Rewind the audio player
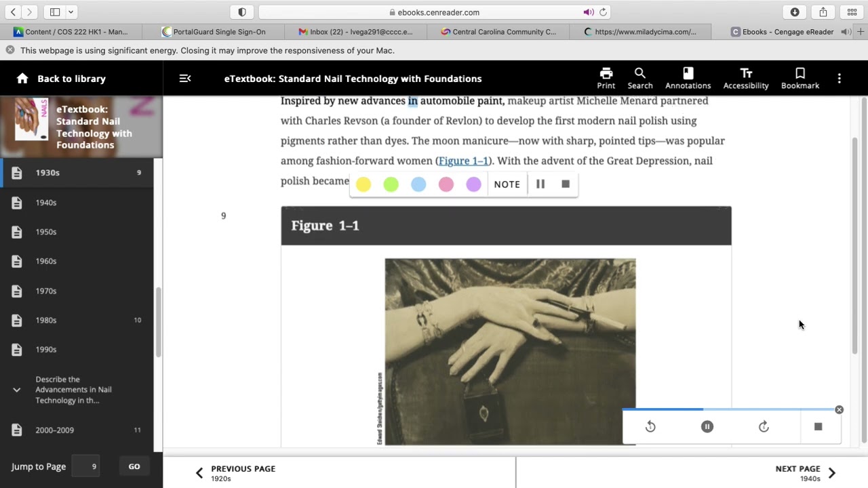 (650, 426)
